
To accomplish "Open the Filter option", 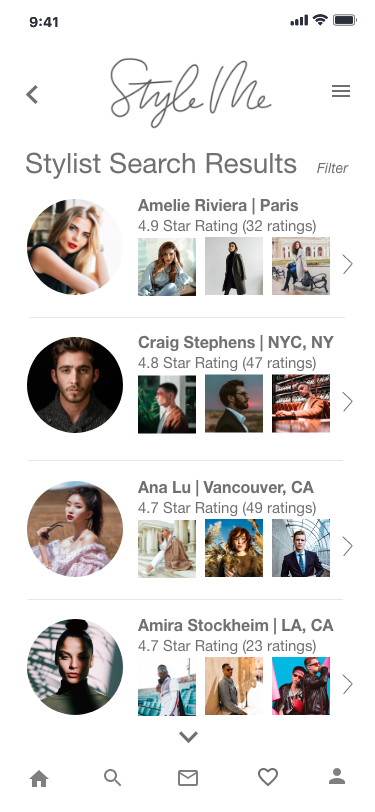I will click(x=332, y=168).
